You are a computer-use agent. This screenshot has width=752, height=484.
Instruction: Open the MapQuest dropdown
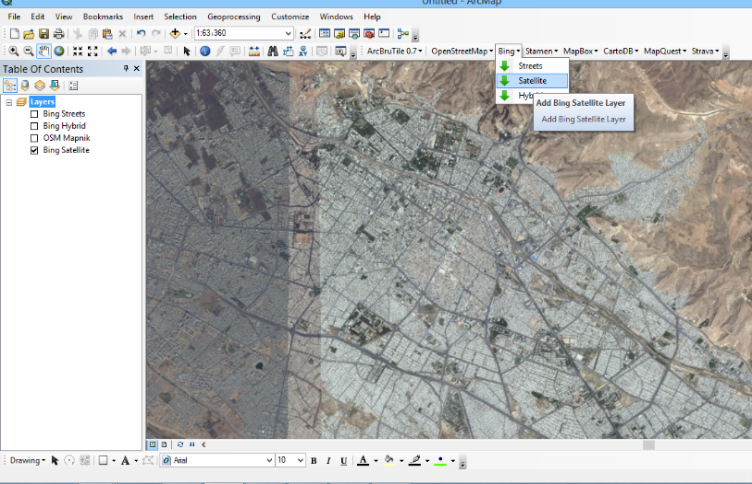(x=665, y=51)
